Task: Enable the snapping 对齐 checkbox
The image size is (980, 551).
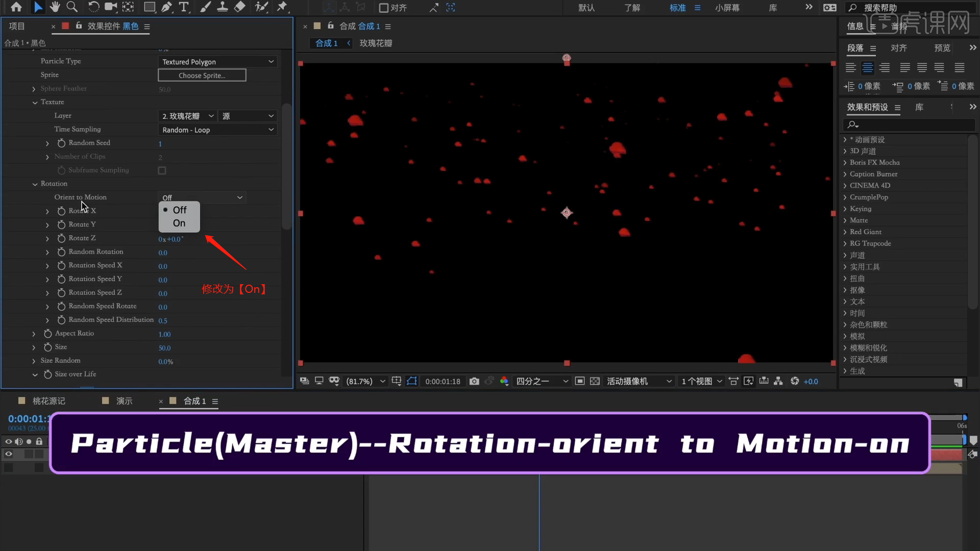Action: [x=384, y=8]
